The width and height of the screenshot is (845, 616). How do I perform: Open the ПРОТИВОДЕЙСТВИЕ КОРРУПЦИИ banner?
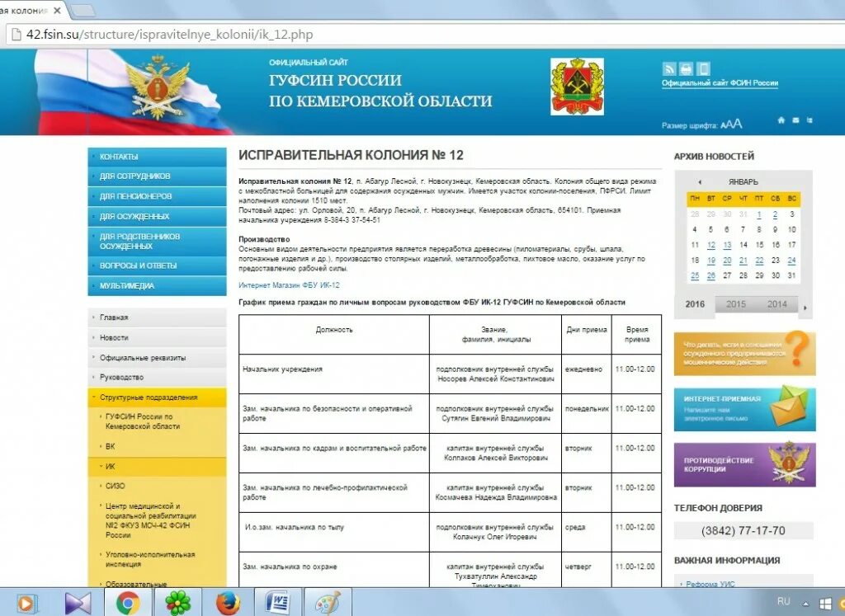744,465
